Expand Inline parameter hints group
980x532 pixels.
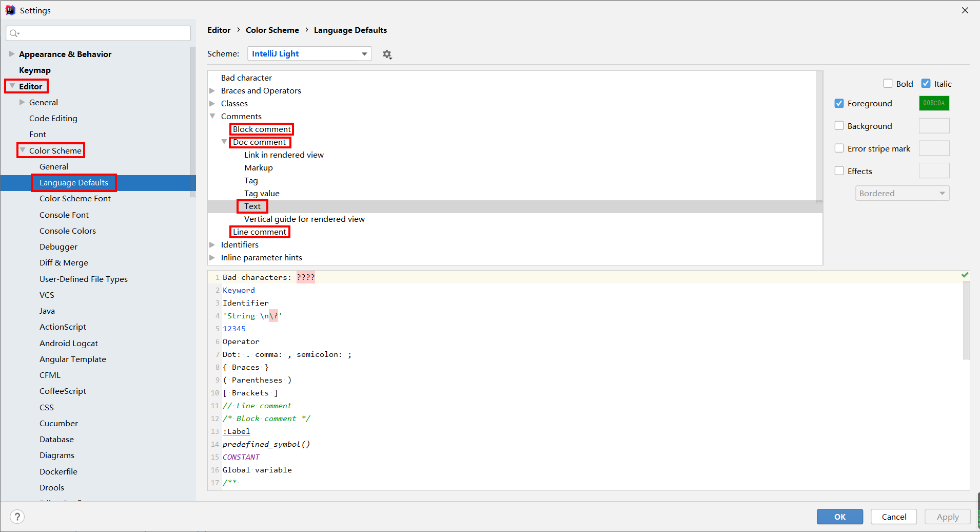tap(212, 257)
